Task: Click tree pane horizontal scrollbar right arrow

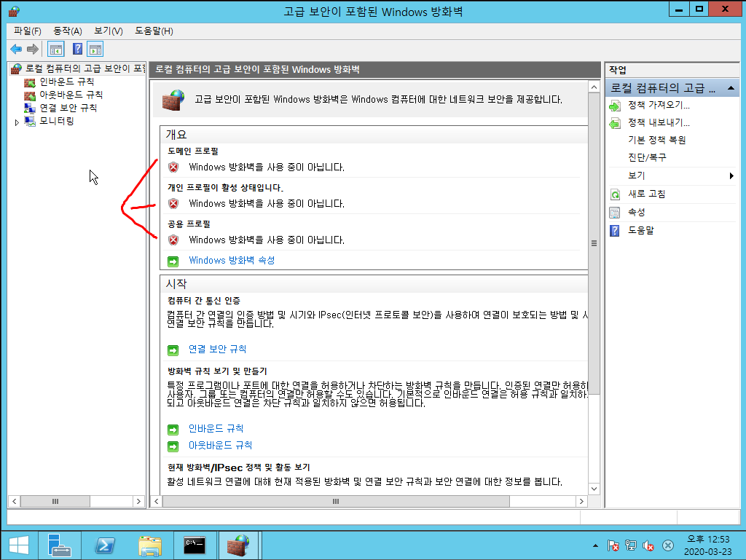Action: point(138,501)
